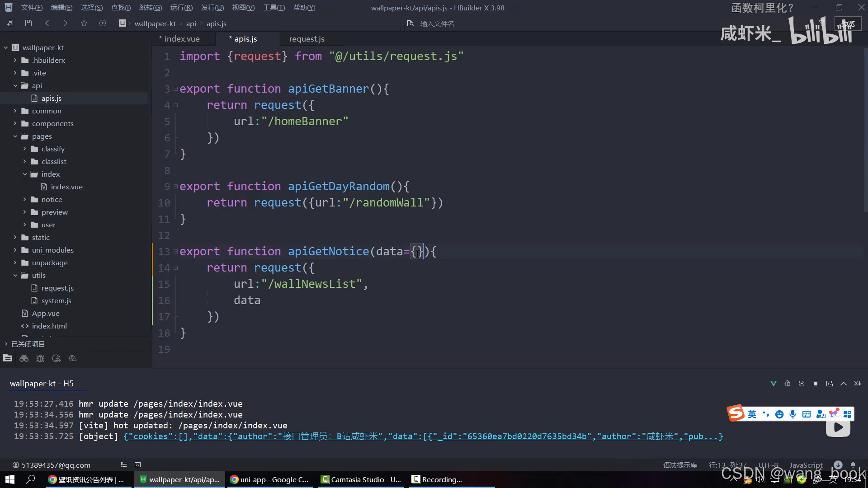Click the JavaScript language status button
The width and height of the screenshot is (868, 488).
tap(806, 465)
